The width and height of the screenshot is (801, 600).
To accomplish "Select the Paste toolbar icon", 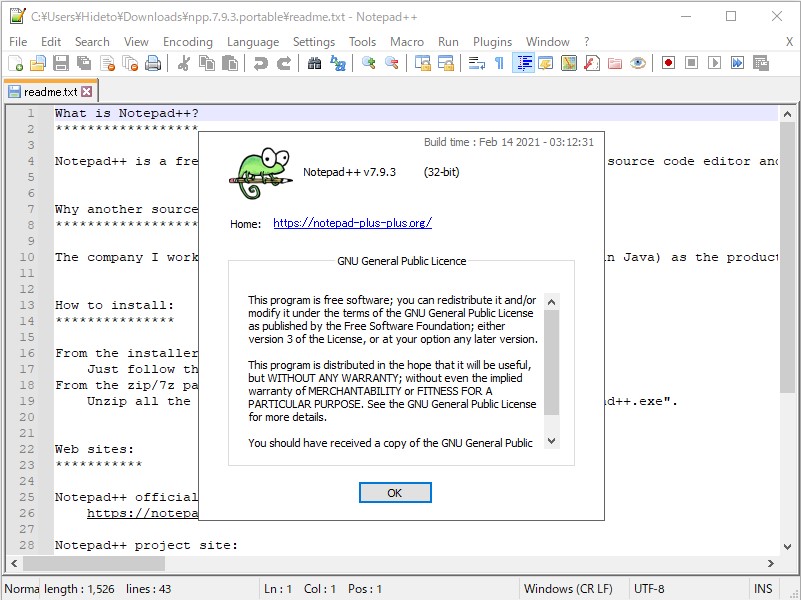I will (x=230, y=62).
